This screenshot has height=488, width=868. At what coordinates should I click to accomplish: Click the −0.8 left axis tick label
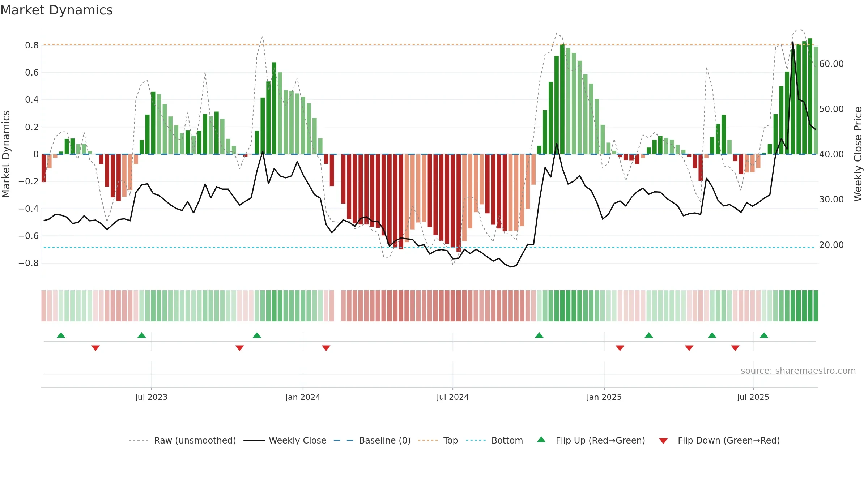click(x=29, y=263)
